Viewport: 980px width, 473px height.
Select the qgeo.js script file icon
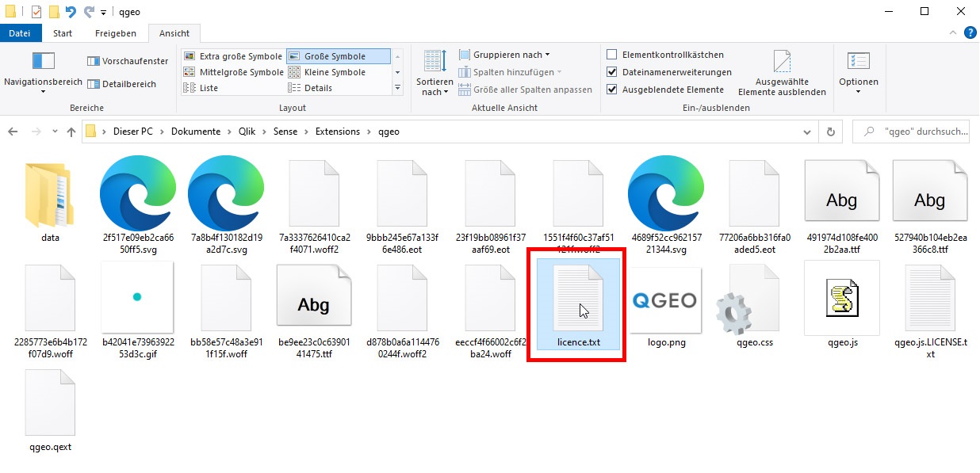click(x=842, y=298)
